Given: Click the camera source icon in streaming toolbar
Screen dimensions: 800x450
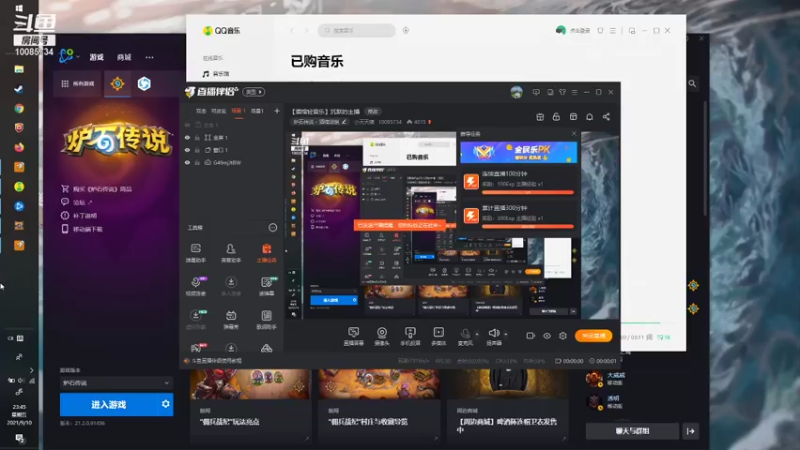Looking at the screenshot, I should pyautogui.click(x=382, y=336).
